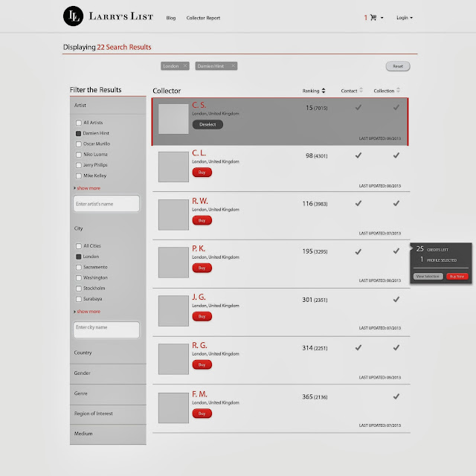Expand show more under City
Viewport: 476px width, 476px height.
pos(89,312)
